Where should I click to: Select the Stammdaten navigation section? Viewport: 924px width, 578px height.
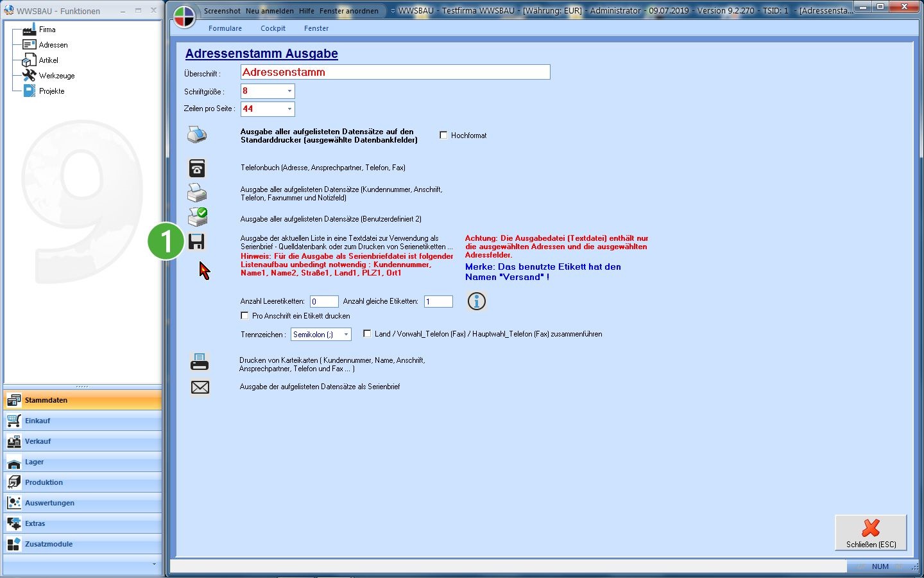coord(83,400)
